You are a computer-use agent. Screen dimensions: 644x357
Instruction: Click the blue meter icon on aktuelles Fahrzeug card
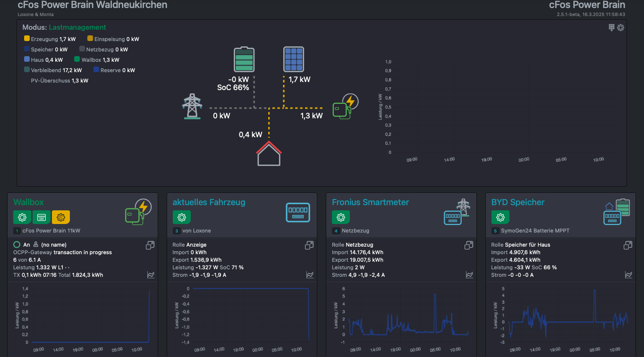coord(298,212)
